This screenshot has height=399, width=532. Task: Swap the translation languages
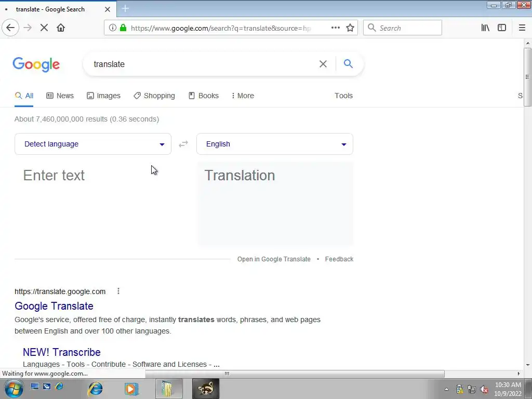(183, 144)
